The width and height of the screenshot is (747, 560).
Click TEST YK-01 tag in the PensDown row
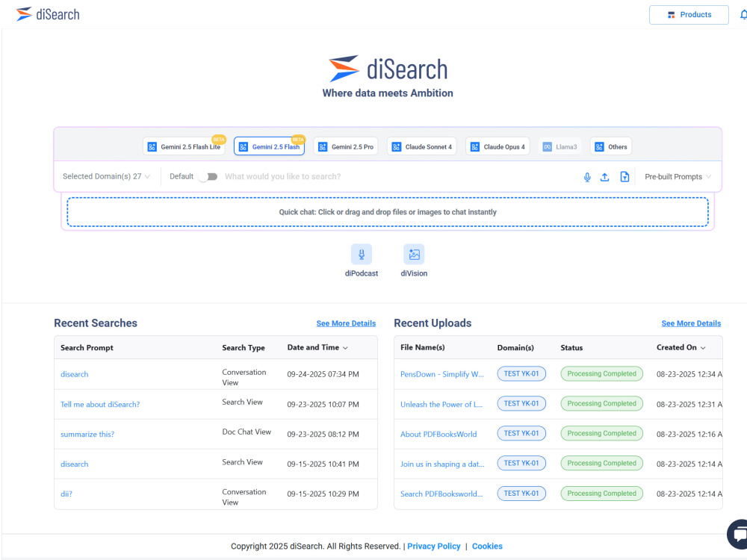[x=521, y=374]
